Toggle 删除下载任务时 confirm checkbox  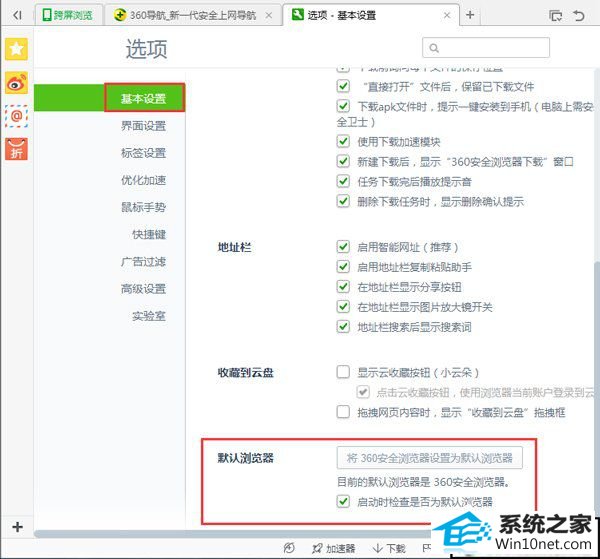point(343,201)
